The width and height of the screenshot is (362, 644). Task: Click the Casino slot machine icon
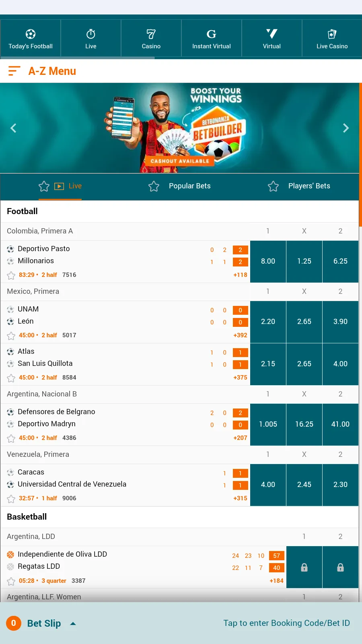(x=151, y=34)
